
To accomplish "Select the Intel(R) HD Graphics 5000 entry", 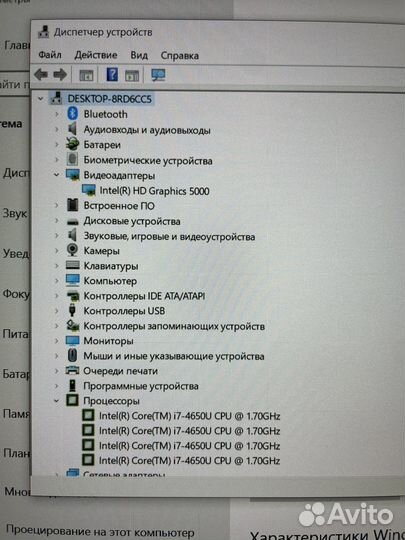I will click(x=154, y=190).
